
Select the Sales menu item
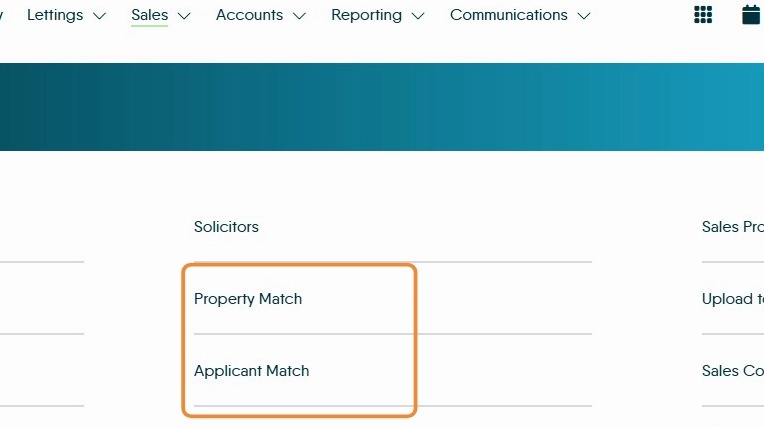click(149, 15)
